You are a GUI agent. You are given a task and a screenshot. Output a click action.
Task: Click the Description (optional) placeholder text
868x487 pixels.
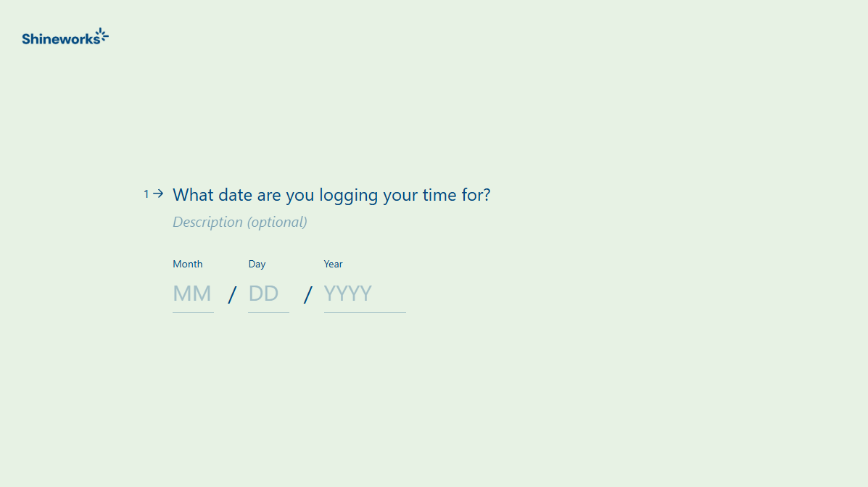click(239, 222)
